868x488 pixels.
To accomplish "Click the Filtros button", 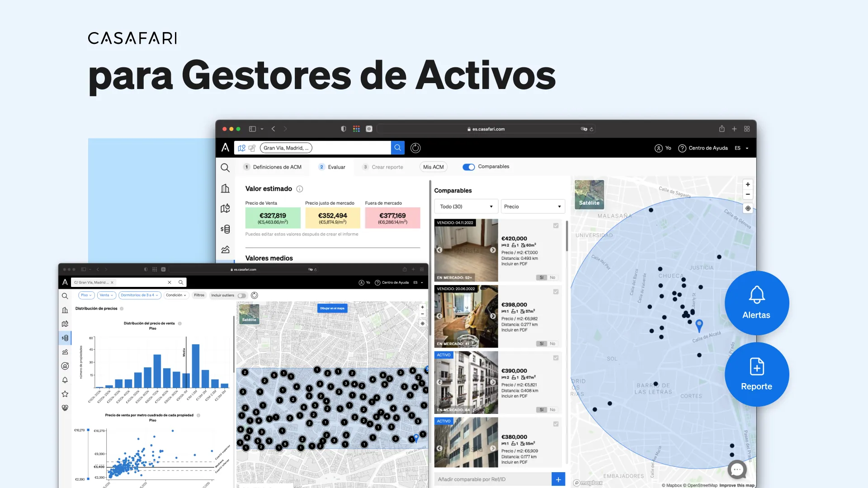I will (x=199, y=295).
